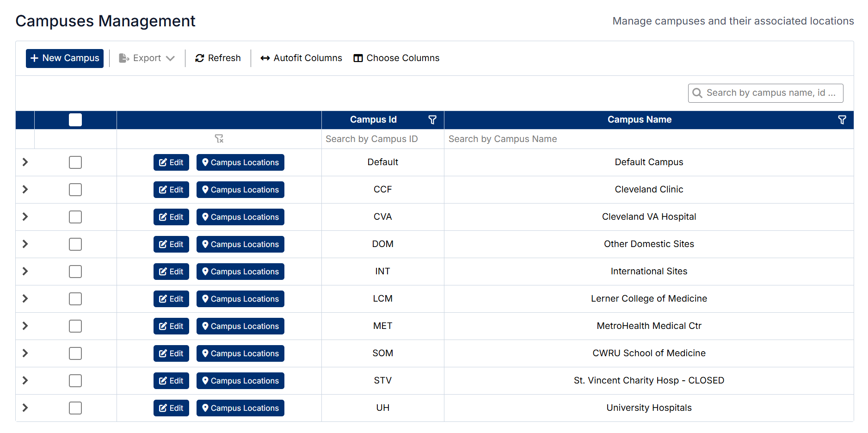Check the Default Campus row checkbox
The width and height of the screenshot is (868, 433).
[75, 162]
